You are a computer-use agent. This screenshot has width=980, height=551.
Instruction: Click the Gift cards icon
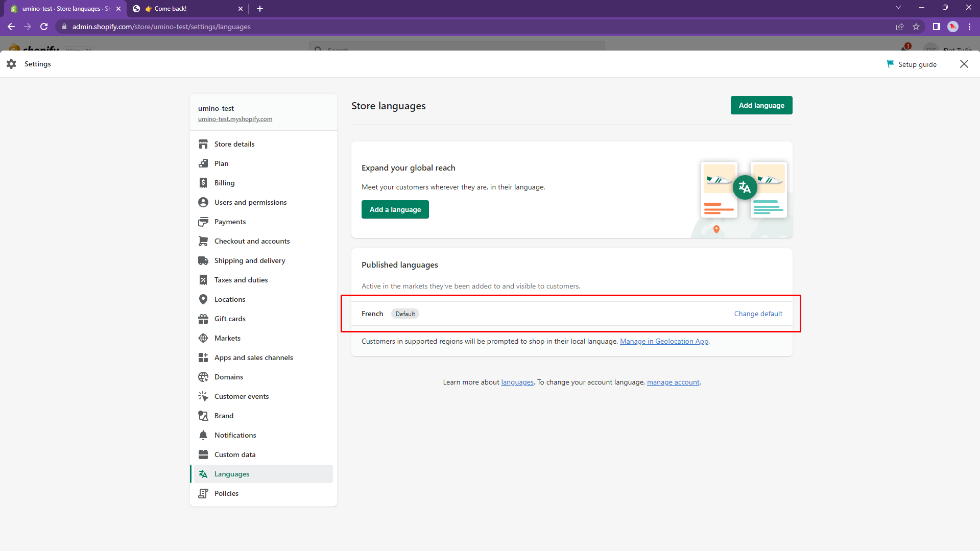[x=203, y=319]
